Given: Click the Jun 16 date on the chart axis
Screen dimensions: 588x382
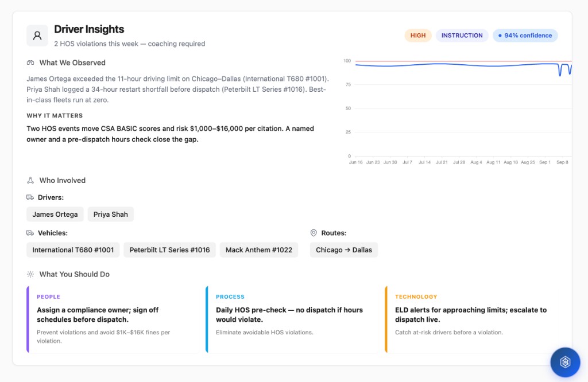Looking at the screenshot, I should click(x=355, y=162).
